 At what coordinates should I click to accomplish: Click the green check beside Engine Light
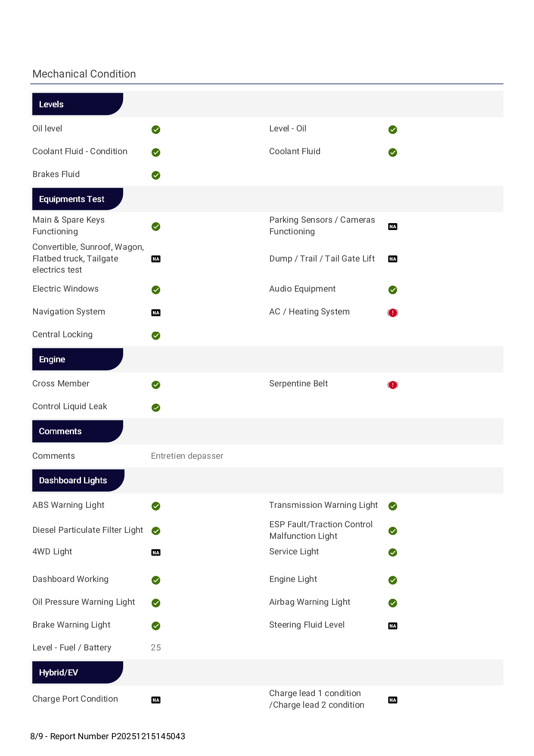point(392,580)
